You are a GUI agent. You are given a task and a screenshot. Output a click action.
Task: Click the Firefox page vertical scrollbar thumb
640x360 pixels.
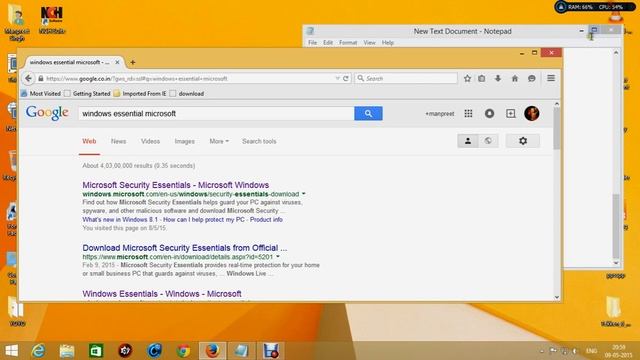click(x=557, y=128)
